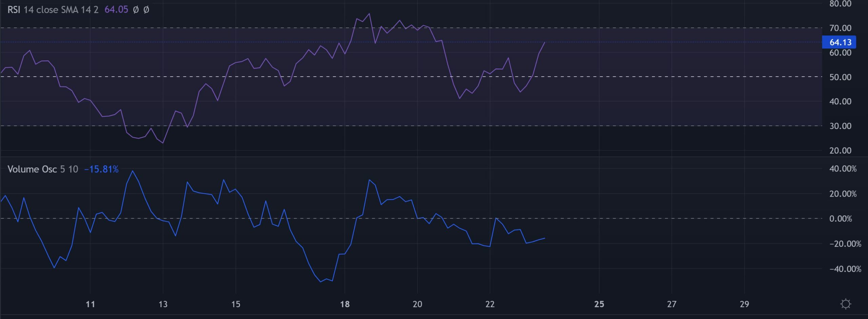Click the Volume Osc indicator title
This screenshot has height=319, width=868.
tap(32, 169)
